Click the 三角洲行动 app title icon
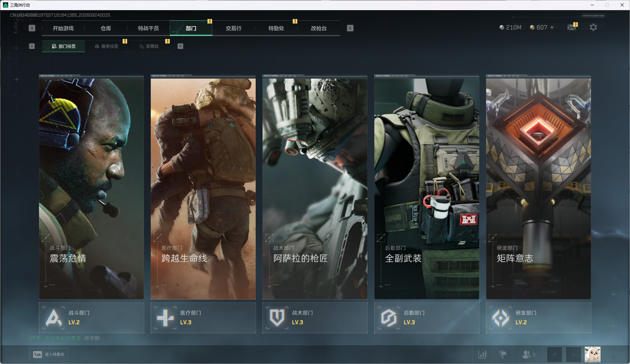This screenshot has height=364, width=630. pos(6,5)
